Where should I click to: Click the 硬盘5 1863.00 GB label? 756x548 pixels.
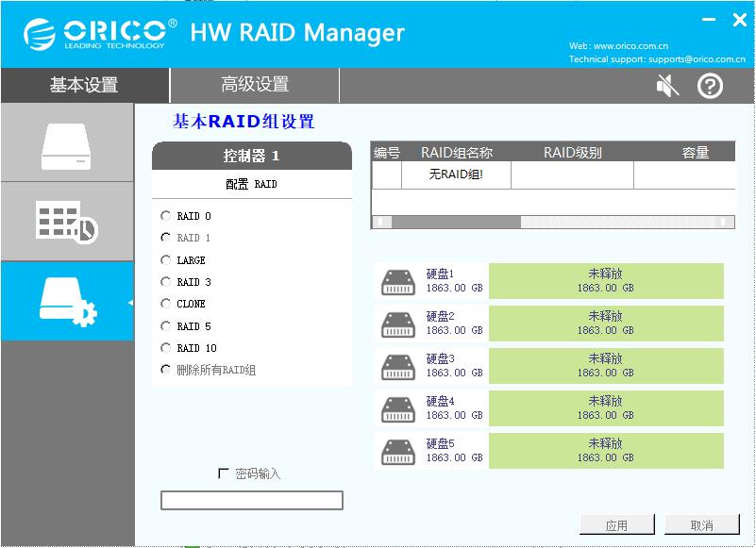[x=454, y=451]
